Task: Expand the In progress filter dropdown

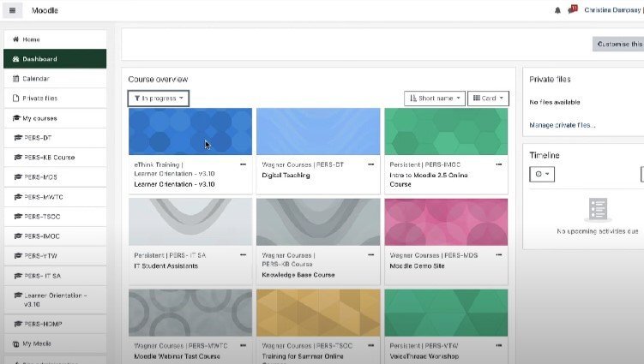Action: click(159, 98)
